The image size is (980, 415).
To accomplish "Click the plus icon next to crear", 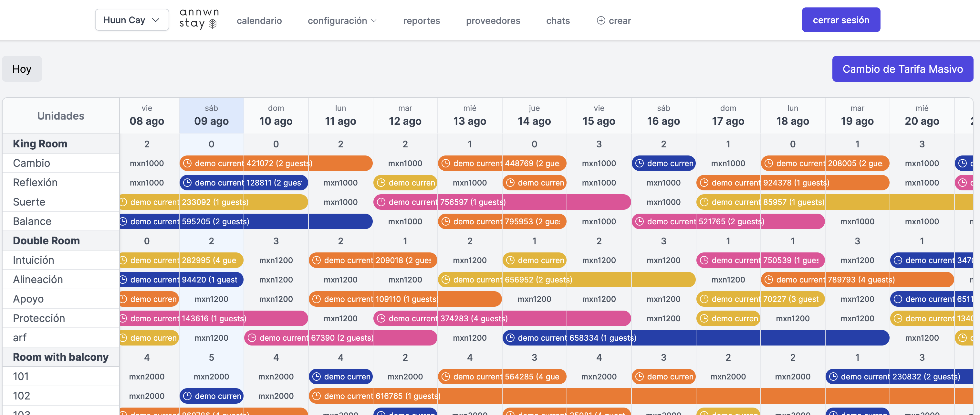I will click(x=601, y=21).
